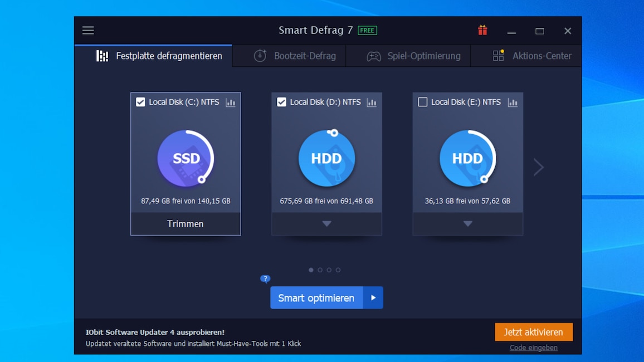
Task: Maximize the Smart Defrag window
Action: [540, 31]
